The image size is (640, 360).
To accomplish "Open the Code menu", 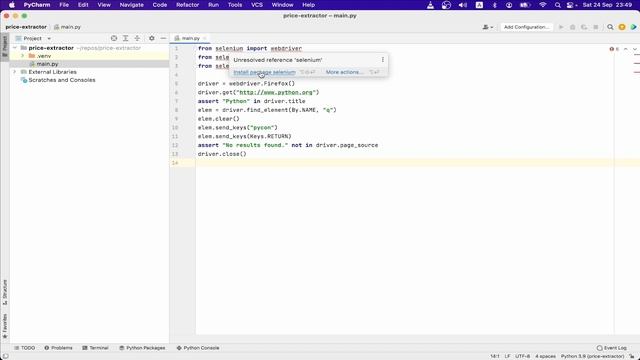I will click(x=160, y=5).
